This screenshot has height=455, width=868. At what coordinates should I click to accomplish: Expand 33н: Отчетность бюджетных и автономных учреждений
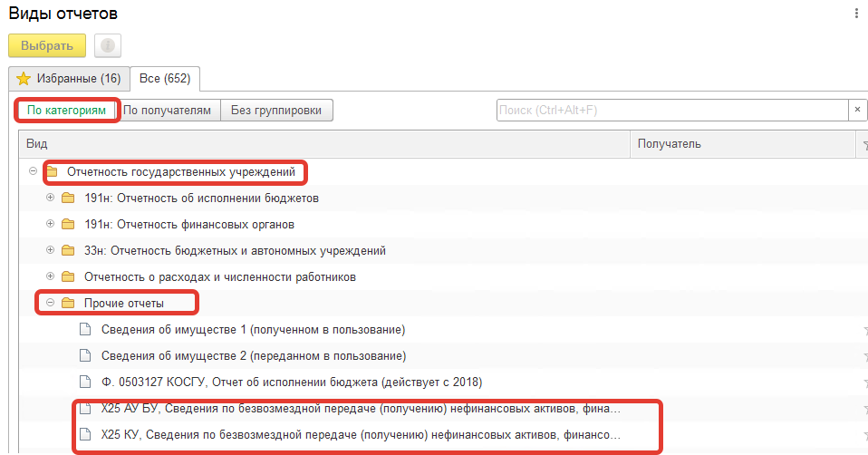[51, 250]
